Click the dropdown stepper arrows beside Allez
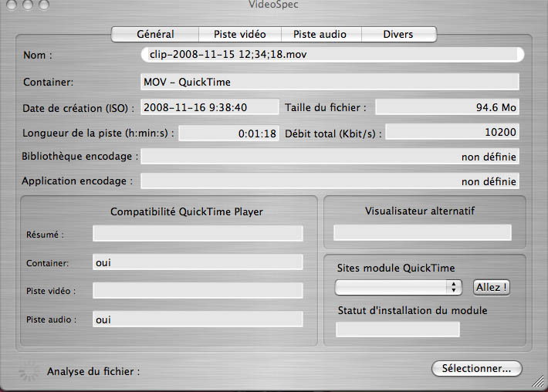 (453, 287)
